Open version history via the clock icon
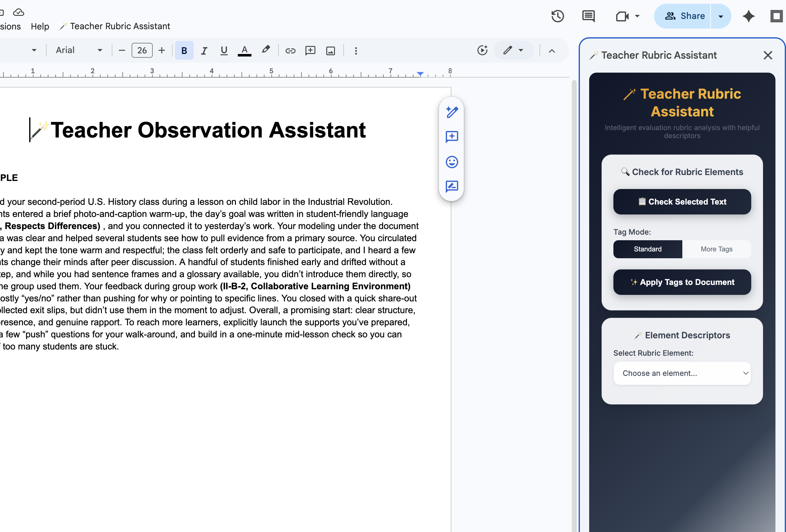Image resolution: width=786 pixels, height=532 pixels. coord(558,16)
